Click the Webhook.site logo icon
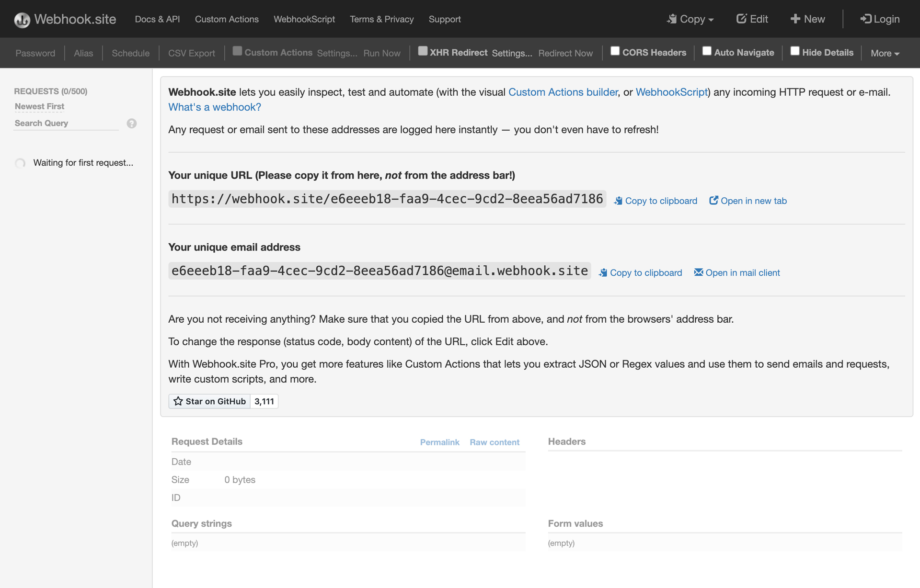This screenshot has width=920, height=588. coord(22,19)
